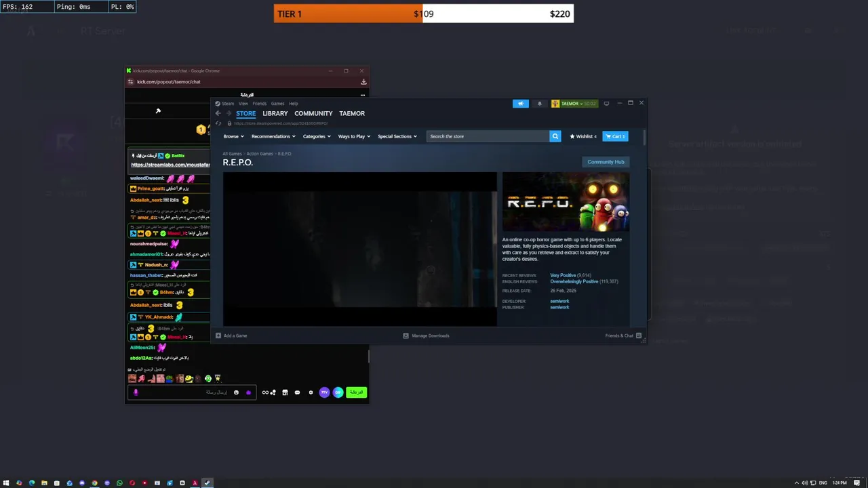Expand the Special Sections dropdown

coord(397,136)
